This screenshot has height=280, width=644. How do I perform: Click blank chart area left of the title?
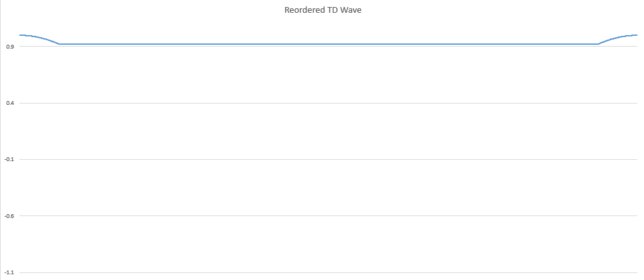coord(128,10)
